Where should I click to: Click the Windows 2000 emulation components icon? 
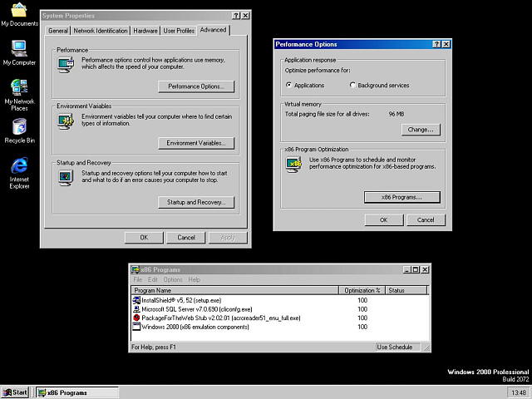coord(136,327)
